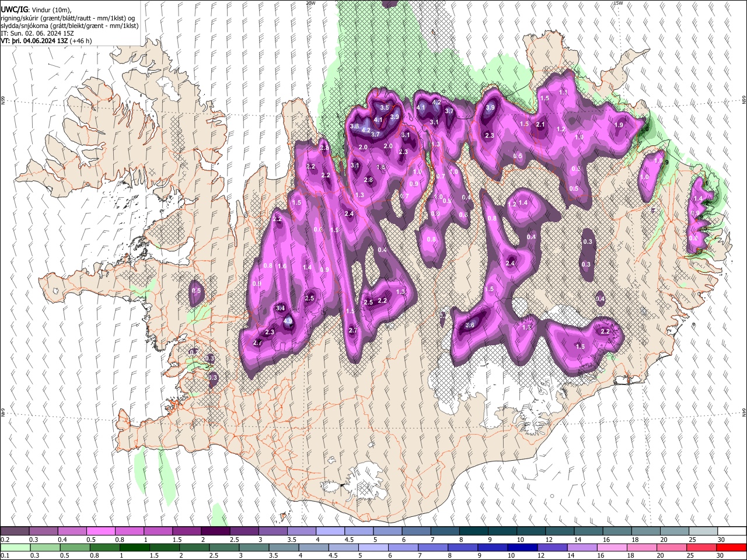Click the '1.6' precipitation value on the map
747x560 pixels.
click(282, 266)
